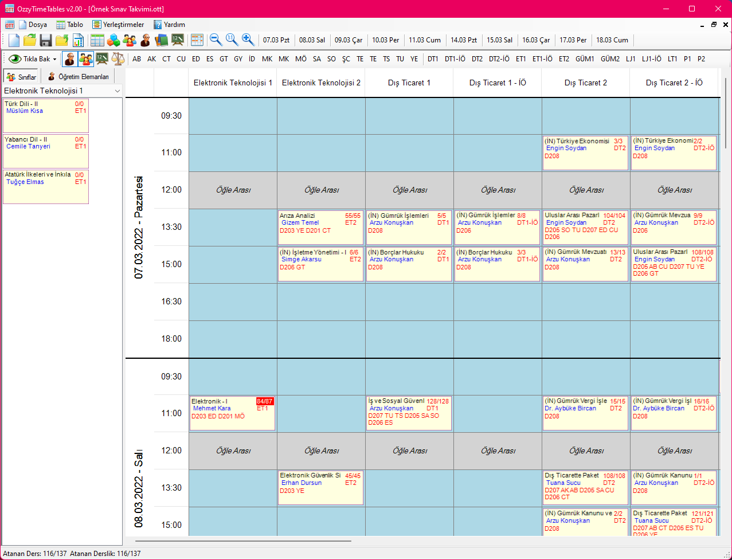The image size is (732, 560).
Task: Open the report chart document icon
Action: (x=78, y=40)
